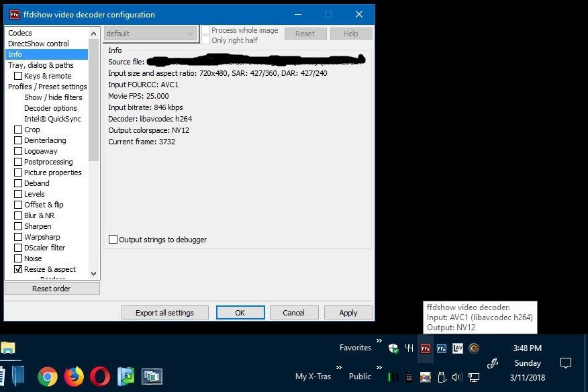This screenshot has width=588, height=392.
Task: Enable the Warpsharp checkbox
Action: (18, 237)
